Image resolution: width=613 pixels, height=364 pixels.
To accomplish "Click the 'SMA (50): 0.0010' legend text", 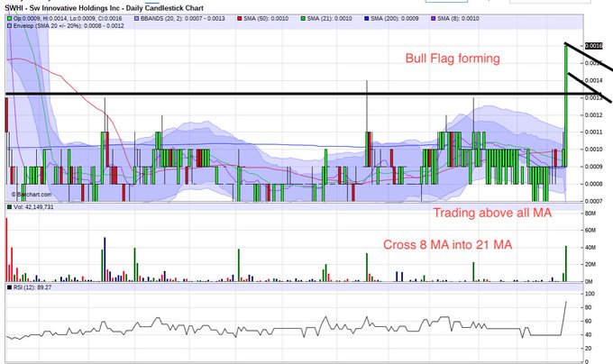I will (x=266, y=18).
